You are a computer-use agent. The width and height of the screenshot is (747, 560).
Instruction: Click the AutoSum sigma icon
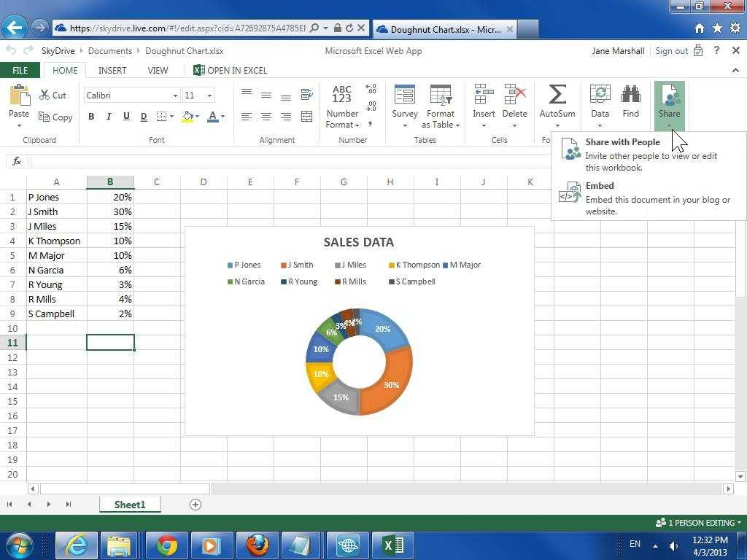557,95
